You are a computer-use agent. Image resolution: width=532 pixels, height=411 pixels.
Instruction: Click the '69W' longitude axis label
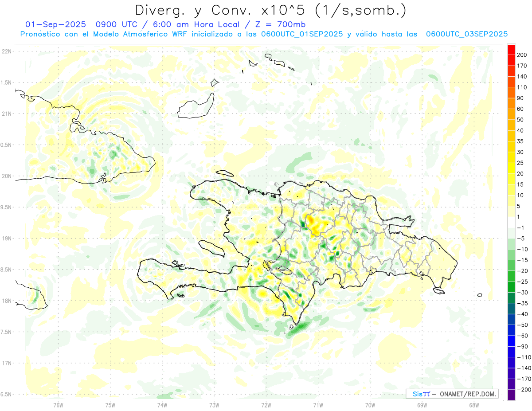click(x=422, y=404)
